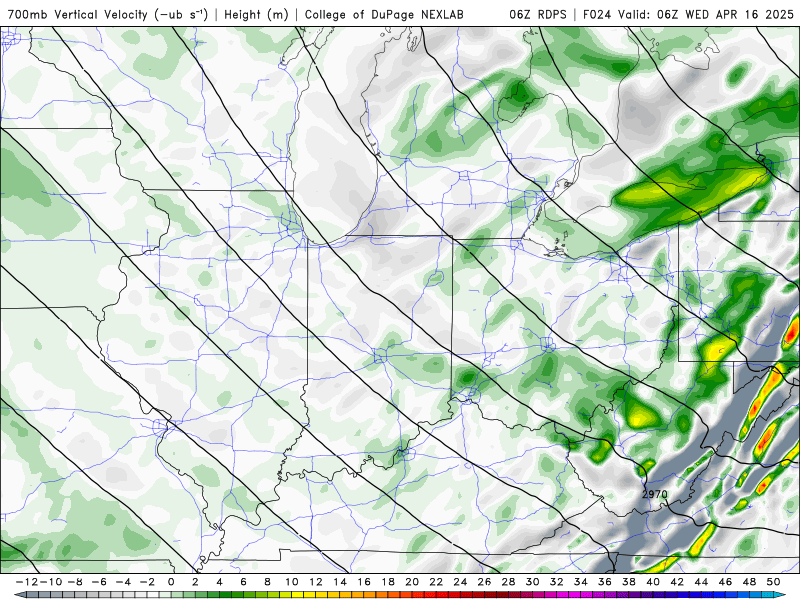Select the '16' scale tick label
This screenshot has height=600, width=800.
pyautogui.click(x=364, y=582)
